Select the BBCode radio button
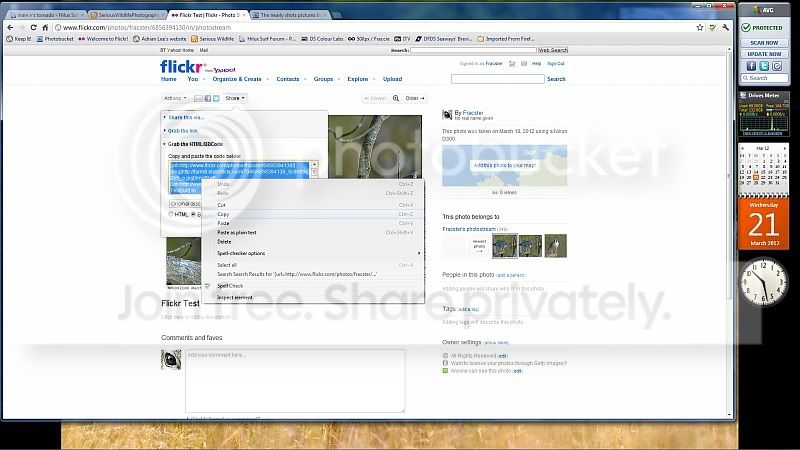Image resolution: width=800 pixels, height=450 pixels. click(x=193, y=214)
